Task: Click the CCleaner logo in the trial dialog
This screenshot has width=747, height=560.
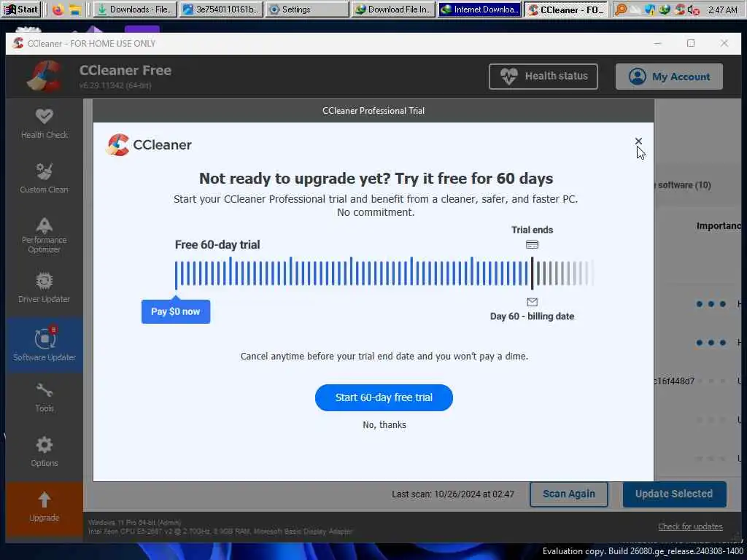Action: pyautogui.click(x=149, y=145)
